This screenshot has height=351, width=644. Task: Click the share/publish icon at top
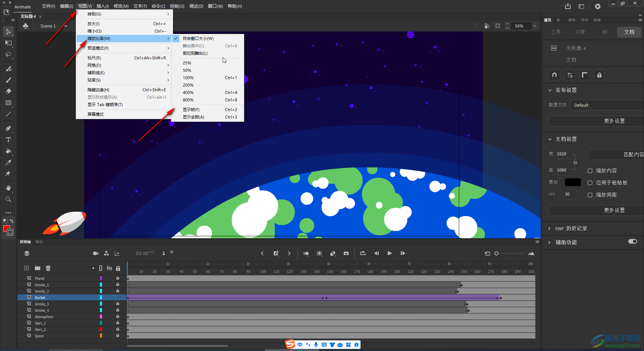568,6
